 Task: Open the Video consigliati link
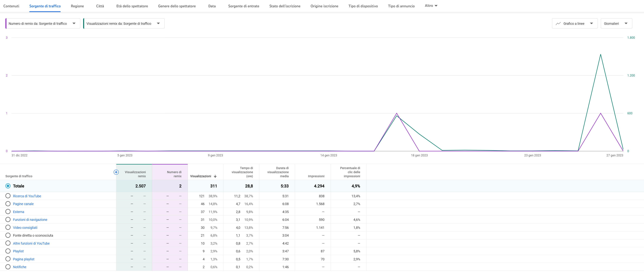click(x=25, y=228)
